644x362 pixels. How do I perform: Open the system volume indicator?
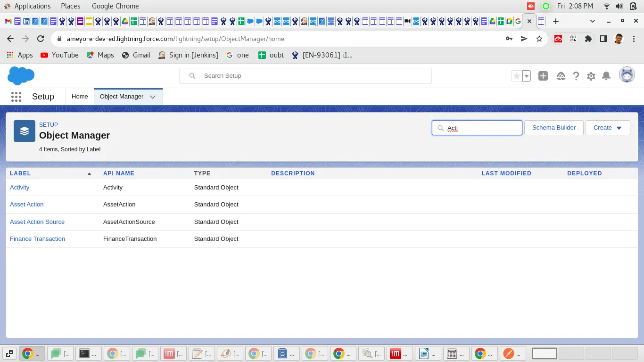619,6
